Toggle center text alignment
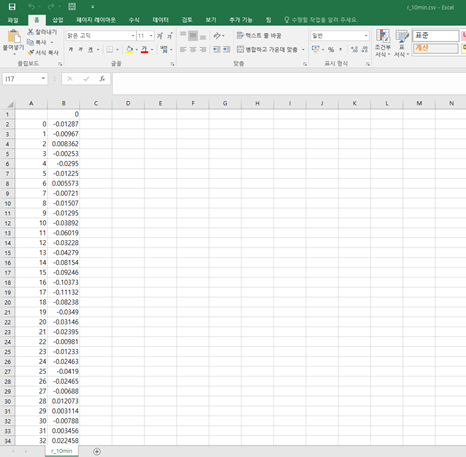 click(193, 49)
